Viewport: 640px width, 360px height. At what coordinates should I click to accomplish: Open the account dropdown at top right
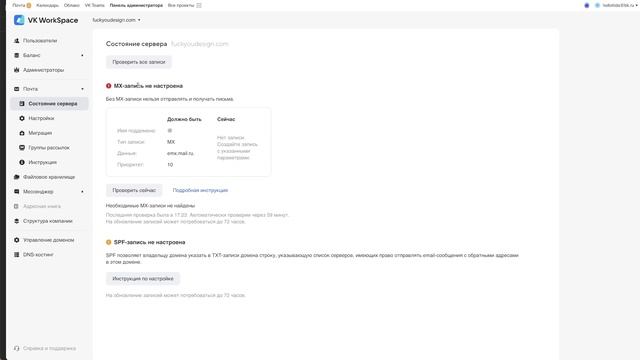tap(620, 5)
